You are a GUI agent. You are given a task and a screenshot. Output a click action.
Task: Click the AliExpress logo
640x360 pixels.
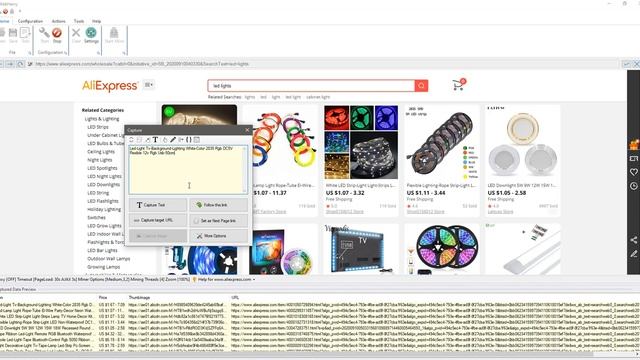coord(110,86)
